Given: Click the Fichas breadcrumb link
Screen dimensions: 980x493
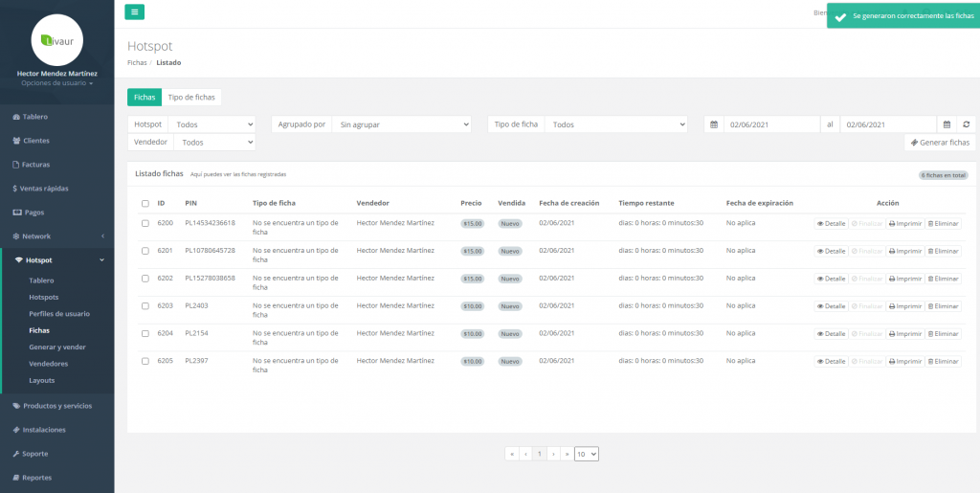Looking at the screenshot, I should tap(137, 62).
